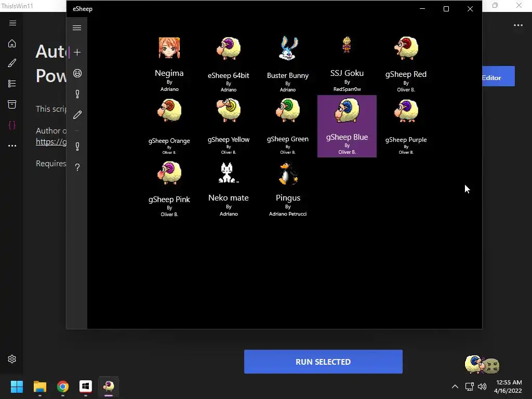The height and width of the screenshot is (399, 532).
Task: Open the more ellipsis in background sidebar
Action: 12,145
